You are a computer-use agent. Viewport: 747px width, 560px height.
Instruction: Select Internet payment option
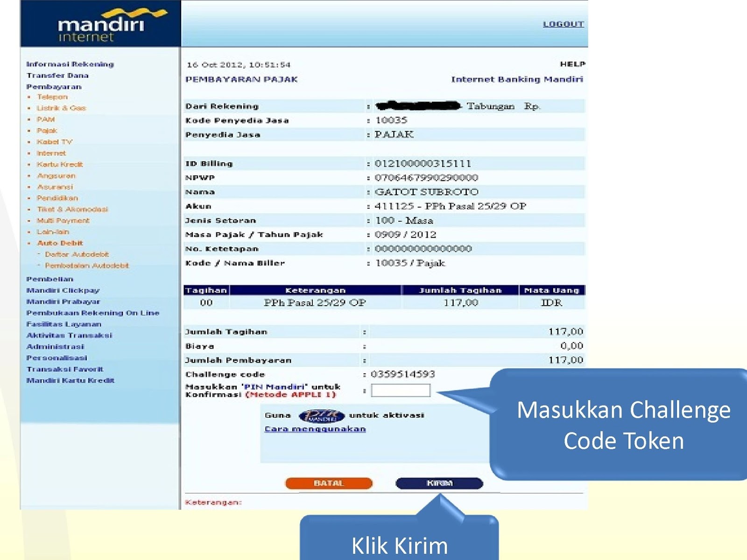[x=51, y=153]
